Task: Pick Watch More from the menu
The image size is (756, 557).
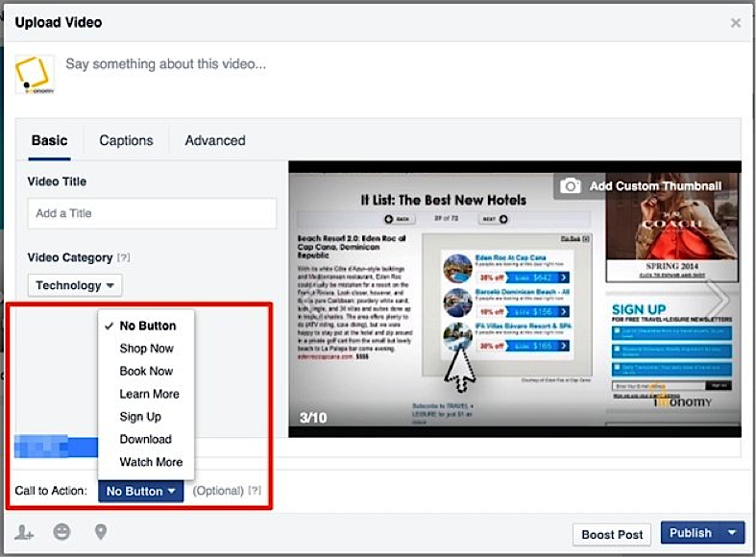Action: (146, 462)
